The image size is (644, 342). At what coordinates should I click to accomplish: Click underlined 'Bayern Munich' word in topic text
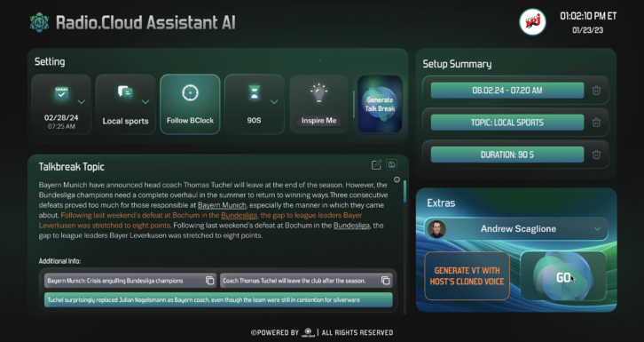coord(222,205)
